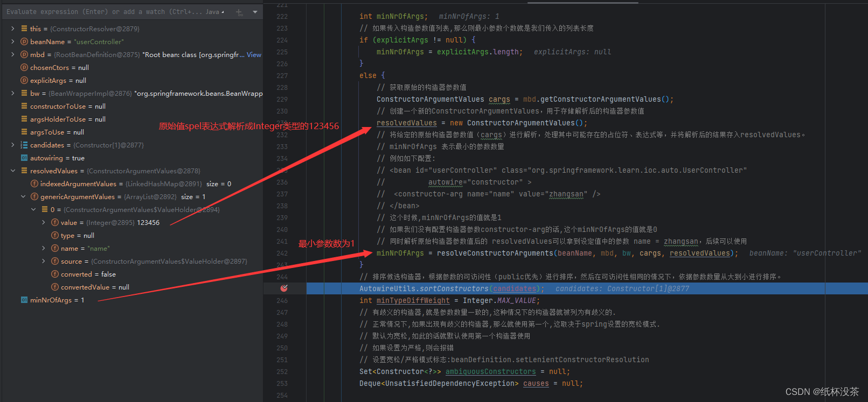Click Integer.MAX_VALUE constant in code

coord(499,301)
